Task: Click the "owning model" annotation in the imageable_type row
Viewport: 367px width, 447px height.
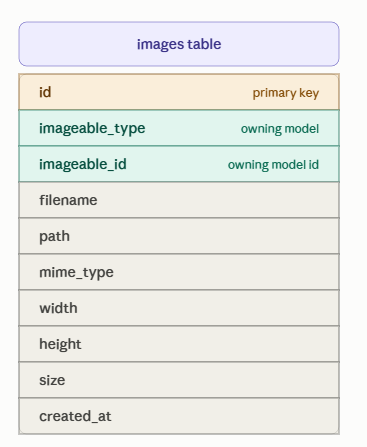Action: click(280, 129)
